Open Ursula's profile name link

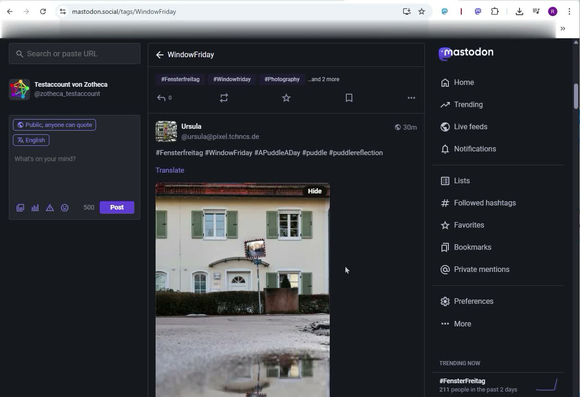click(191, 127)
